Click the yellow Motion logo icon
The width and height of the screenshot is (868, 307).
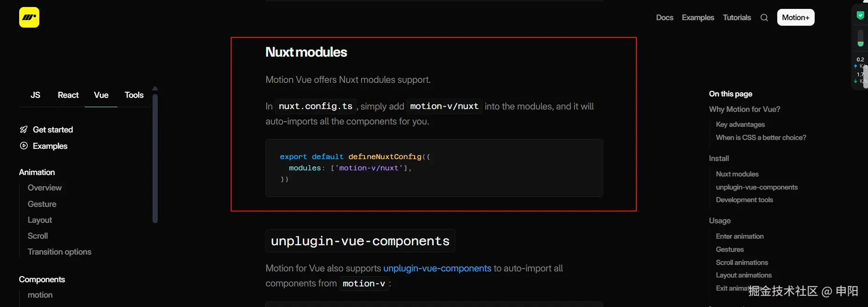[29, 18]
